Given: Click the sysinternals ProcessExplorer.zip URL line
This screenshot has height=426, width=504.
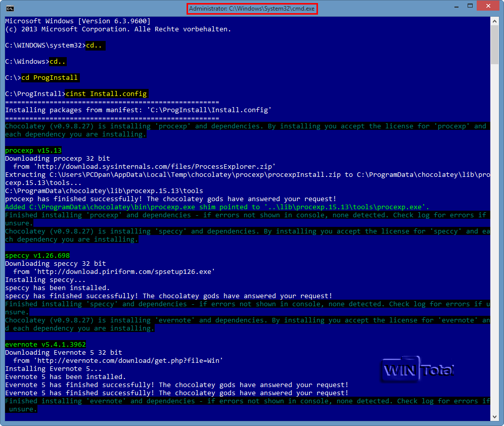Looking at the screenshot, I should click(x=144, y=166).
